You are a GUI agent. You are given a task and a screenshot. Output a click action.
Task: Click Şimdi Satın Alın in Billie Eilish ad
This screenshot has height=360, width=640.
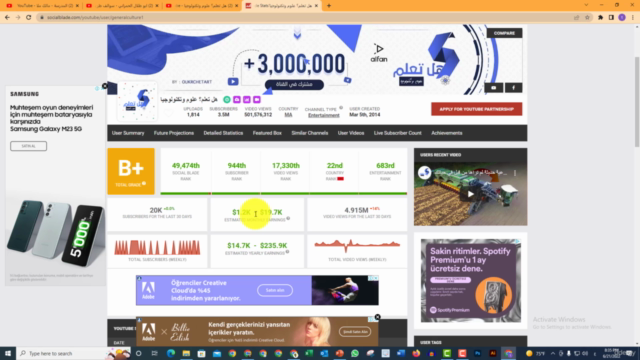355,332
